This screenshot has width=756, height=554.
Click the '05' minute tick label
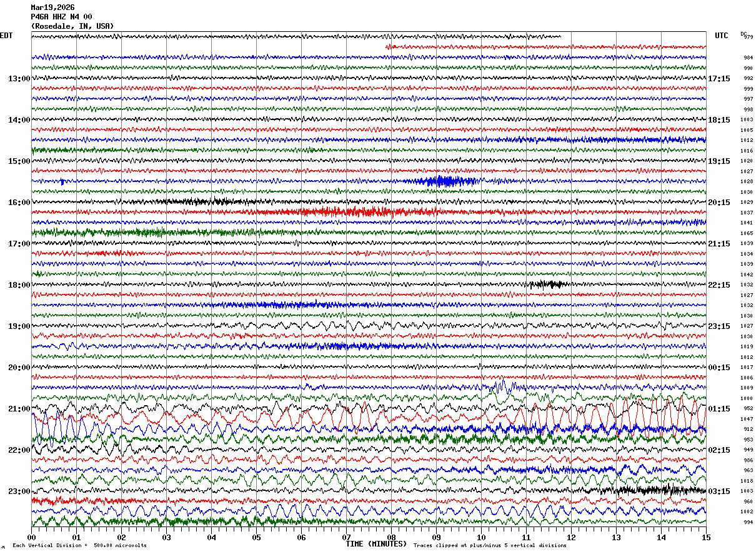[x=256, y=537]
